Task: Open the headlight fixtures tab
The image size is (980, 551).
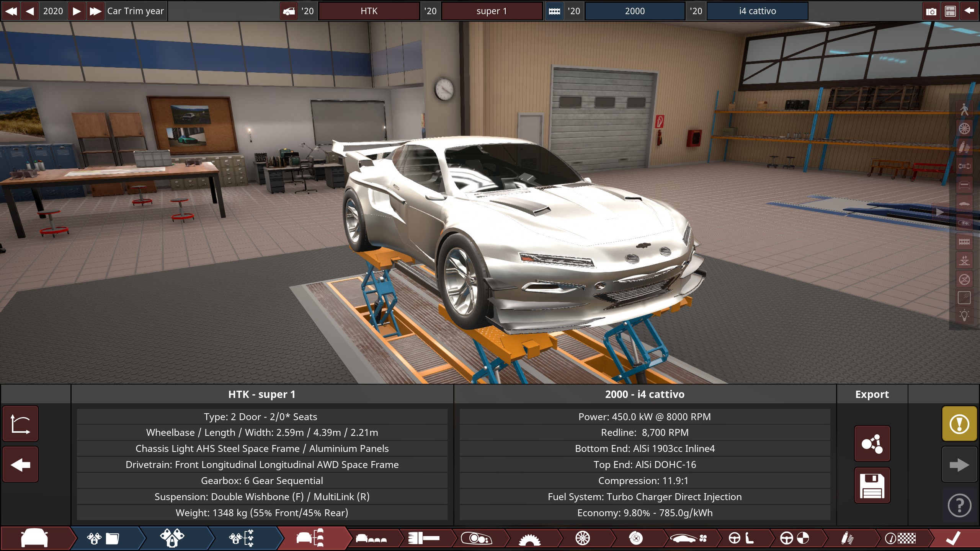Action: pos(476,538)
